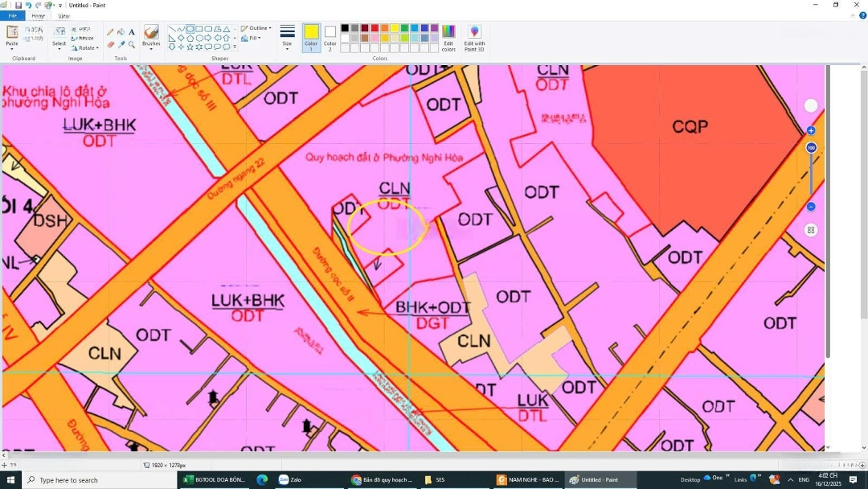The image size is (868, 489).
Task: Select the Magnifier tool
Action: click(132, 44)
